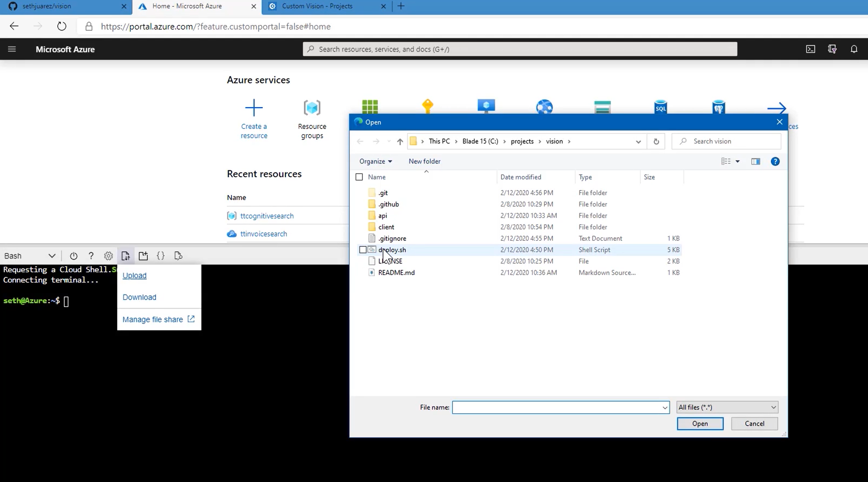868x482 pixels.
Task: Sort files by Date modified column
Action: [x=520, y=177]
